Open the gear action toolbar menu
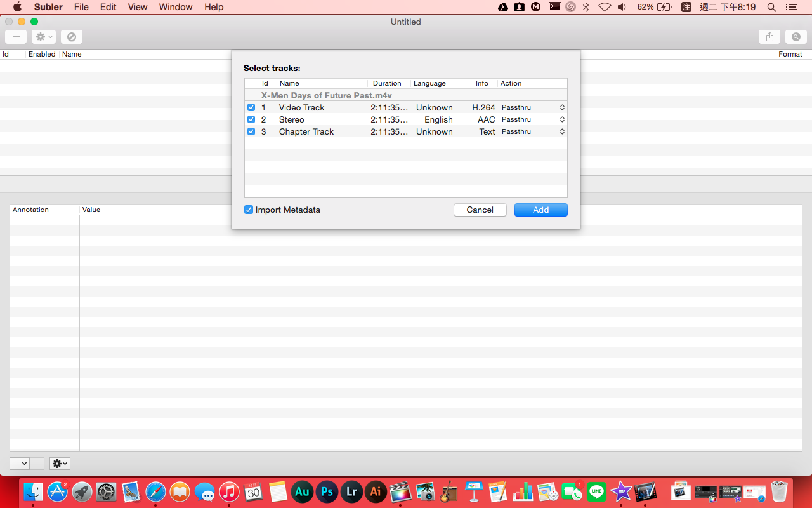This screenshot has width=812, height=508. click(44, 37)
